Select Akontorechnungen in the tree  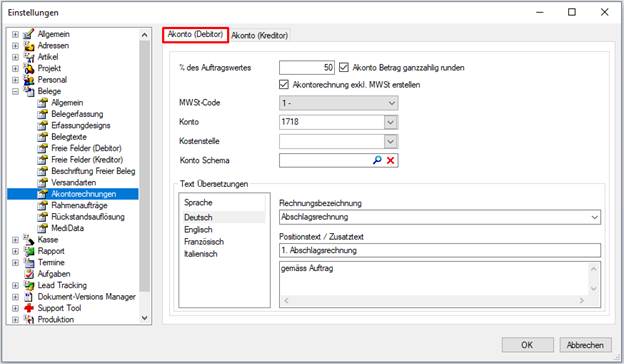pyautogui.click(x=84, y=194)
